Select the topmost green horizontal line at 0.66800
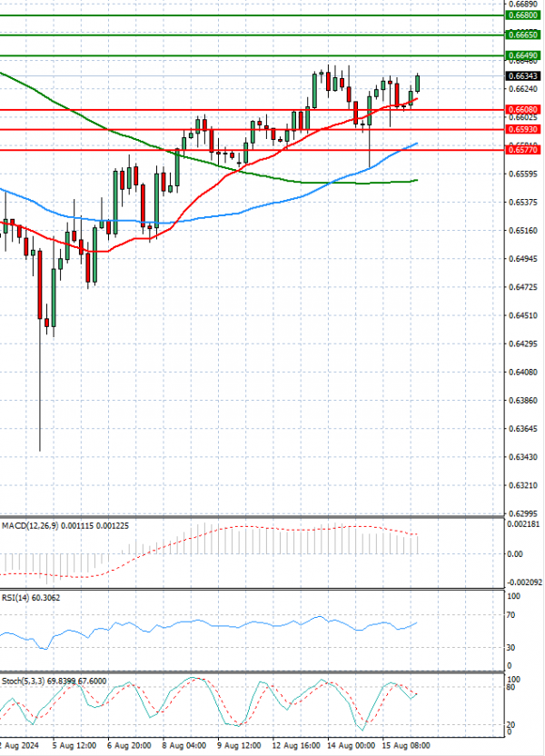545x756 pixels. click(251, 15)
